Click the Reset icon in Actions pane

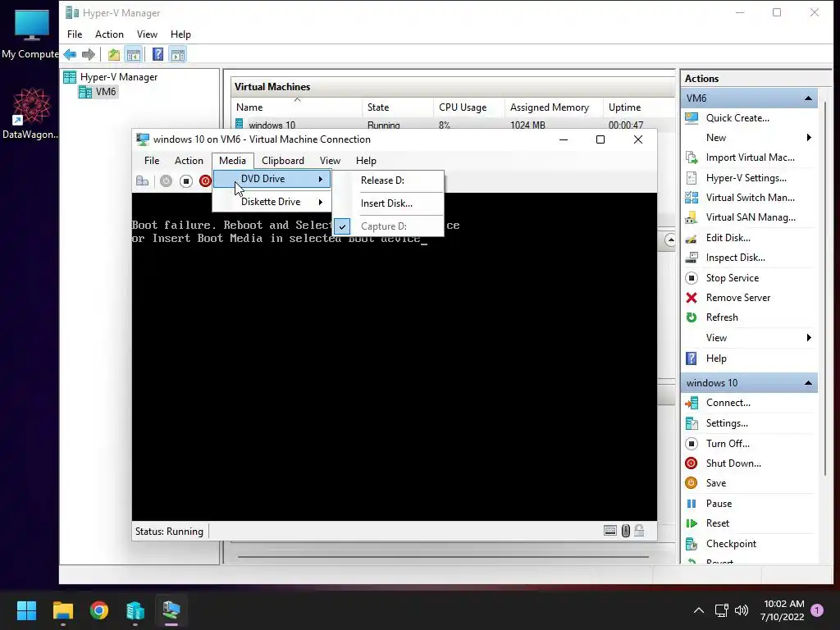(x=692, y=523)
